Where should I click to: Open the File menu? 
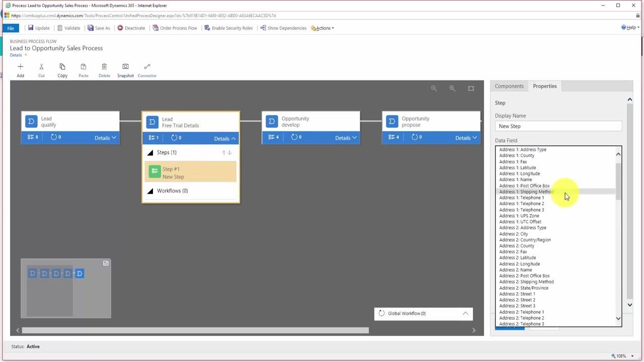coord(11,28)
